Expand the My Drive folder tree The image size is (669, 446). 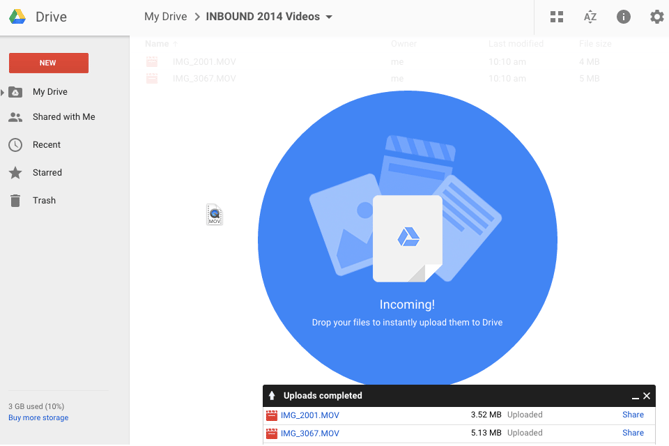(x=3, y=93)
